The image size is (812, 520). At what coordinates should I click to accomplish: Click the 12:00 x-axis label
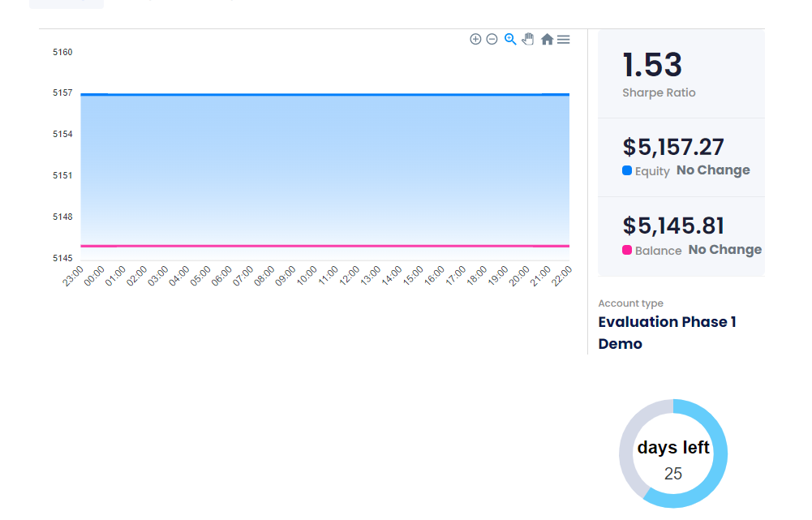350,276
